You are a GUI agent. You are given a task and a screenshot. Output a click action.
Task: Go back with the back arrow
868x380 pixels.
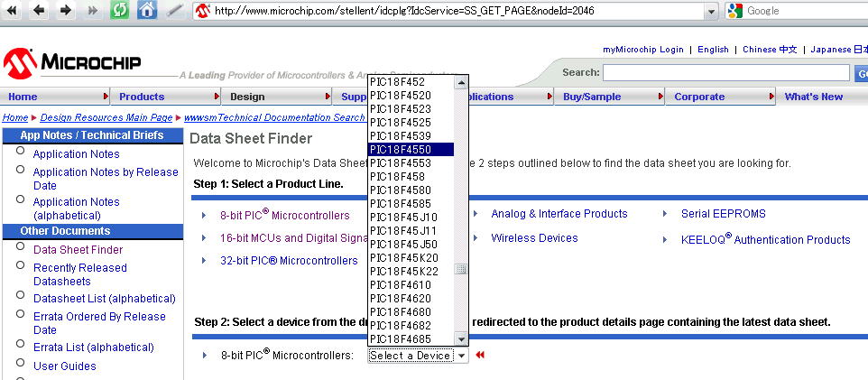tap(39, 11)
